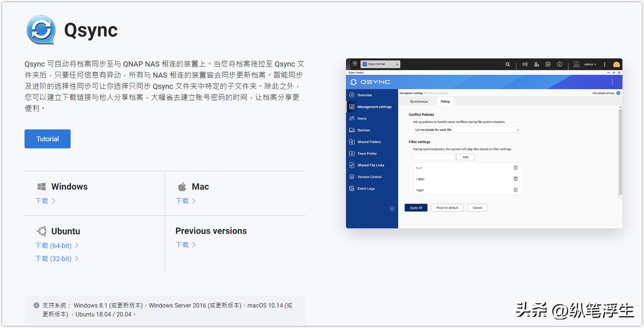Switch to the Synchronize tab
Viewport: 644px width, 328px height.
pyautogui.click(x=419, y=102)
